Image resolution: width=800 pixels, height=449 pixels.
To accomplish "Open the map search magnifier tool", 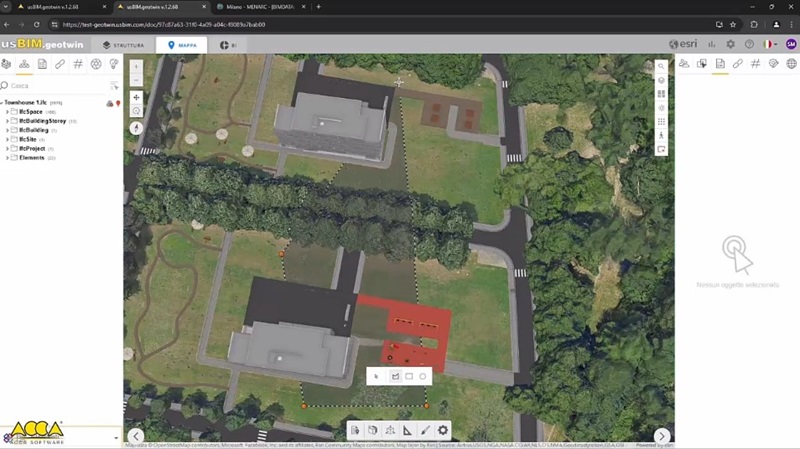I will [661, 66].
